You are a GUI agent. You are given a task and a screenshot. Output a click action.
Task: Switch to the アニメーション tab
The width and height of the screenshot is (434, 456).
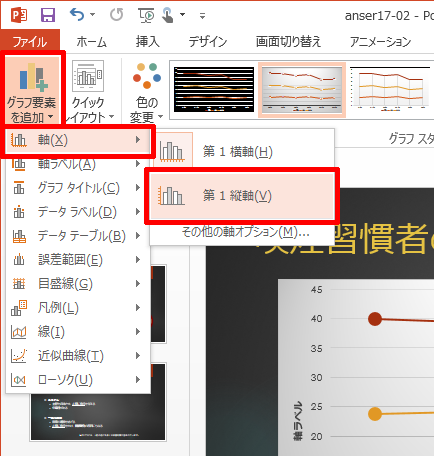click(380, 42)
